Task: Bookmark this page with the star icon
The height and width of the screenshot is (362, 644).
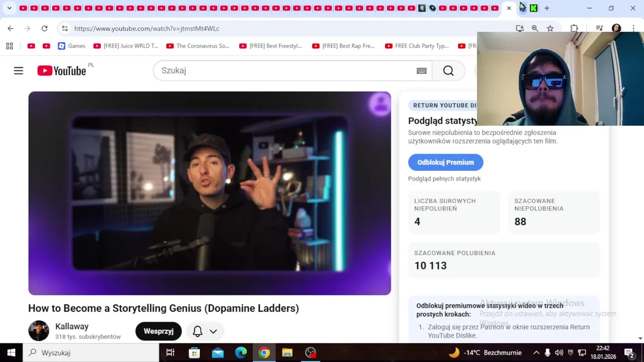Action: pyautogui.click(x=550, y=29)
